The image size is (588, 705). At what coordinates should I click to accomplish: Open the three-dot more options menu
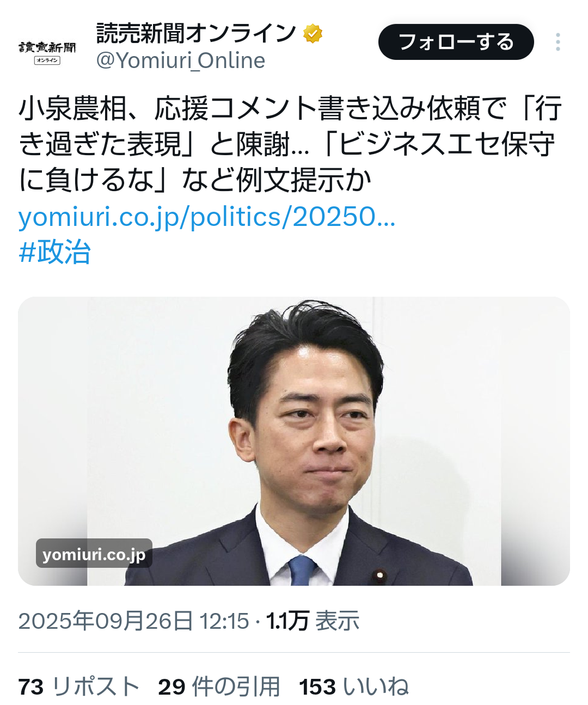(558, 42)
